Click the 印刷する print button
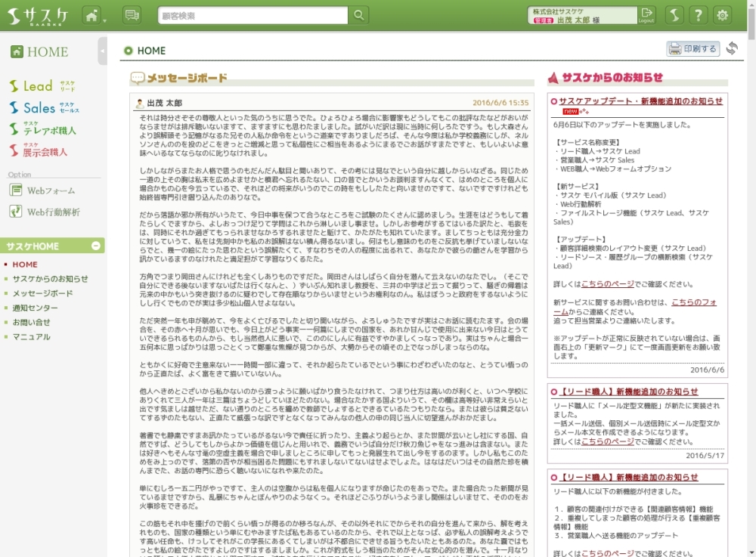The height and width of the screenshot is (557, 756). (692, 48)
